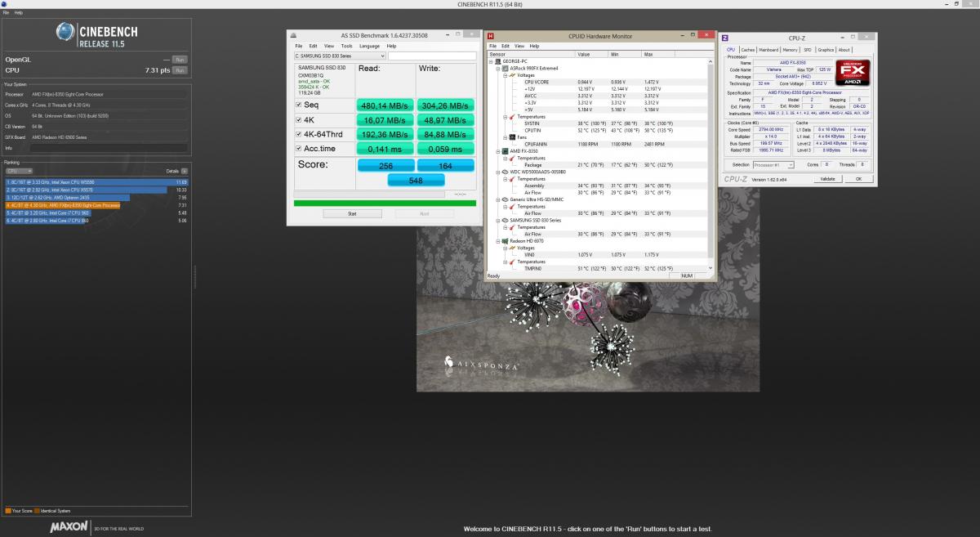Run the CPU test in Cinebench
980x537 pixels.
tap(180, 70)
